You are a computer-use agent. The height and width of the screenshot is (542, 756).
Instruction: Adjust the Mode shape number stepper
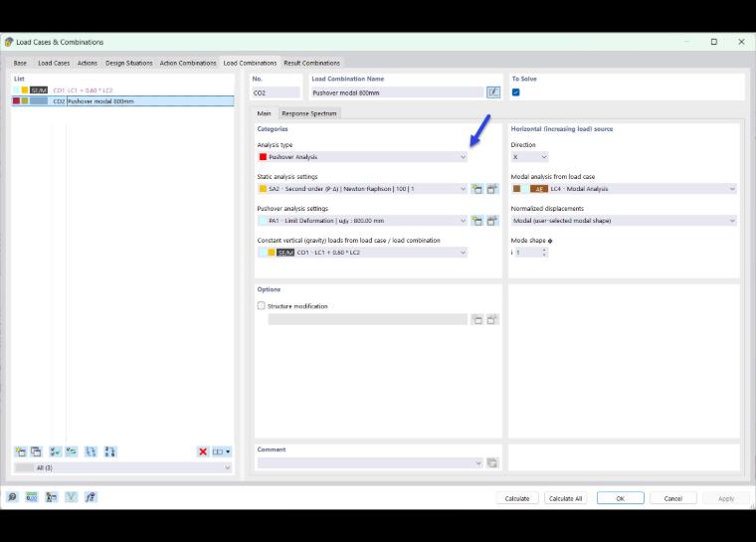544,253
